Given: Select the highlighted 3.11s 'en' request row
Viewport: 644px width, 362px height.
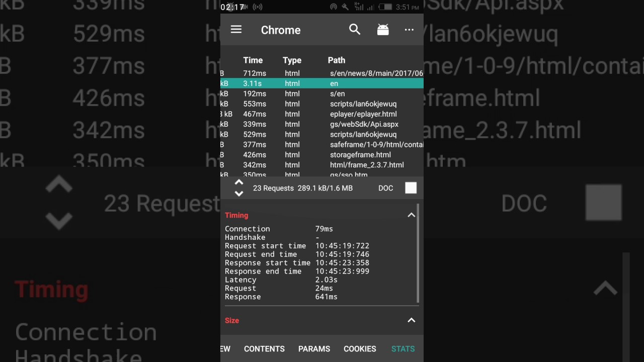Looking at the screenshot, I should pyautogui.click(x=322, y=83).
